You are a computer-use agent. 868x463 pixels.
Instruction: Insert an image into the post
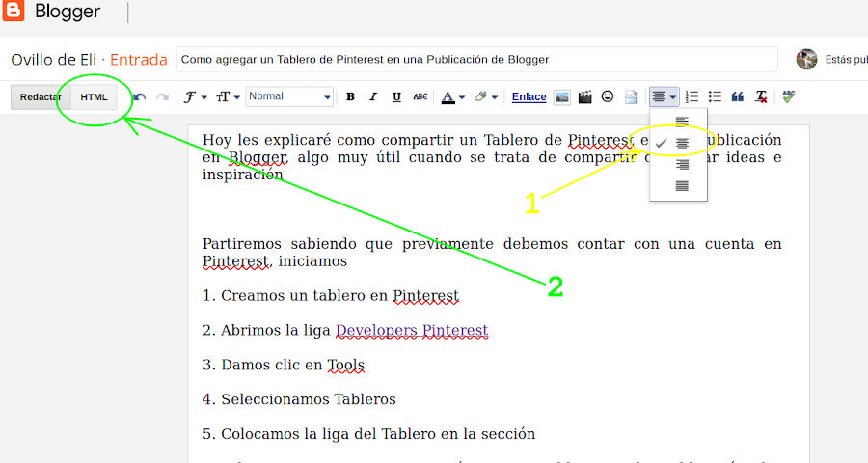click(562, 97)
